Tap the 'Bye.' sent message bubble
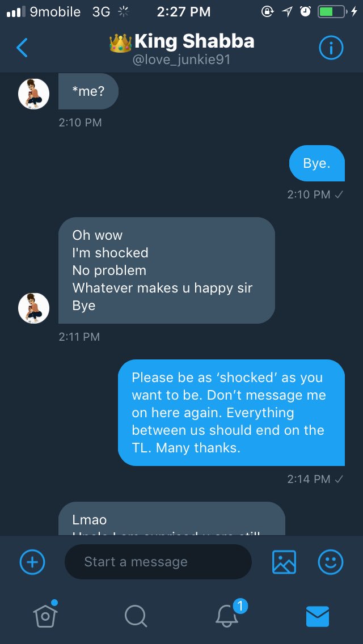 click(316, 163)
